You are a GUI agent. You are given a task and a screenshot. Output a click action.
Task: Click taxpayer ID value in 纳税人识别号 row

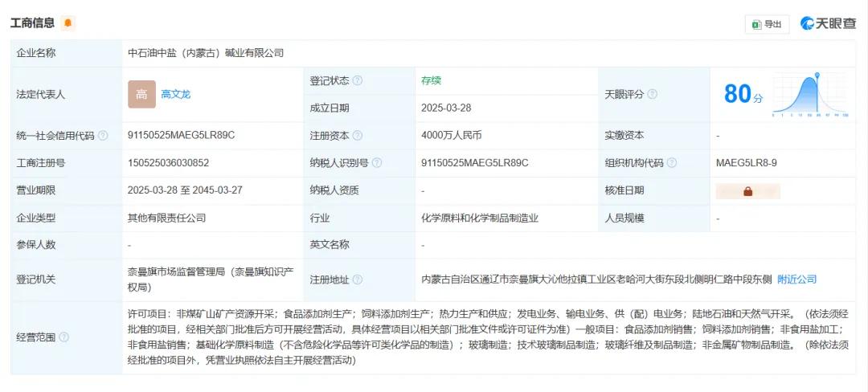pyautogui.click(x=474, y=163)
